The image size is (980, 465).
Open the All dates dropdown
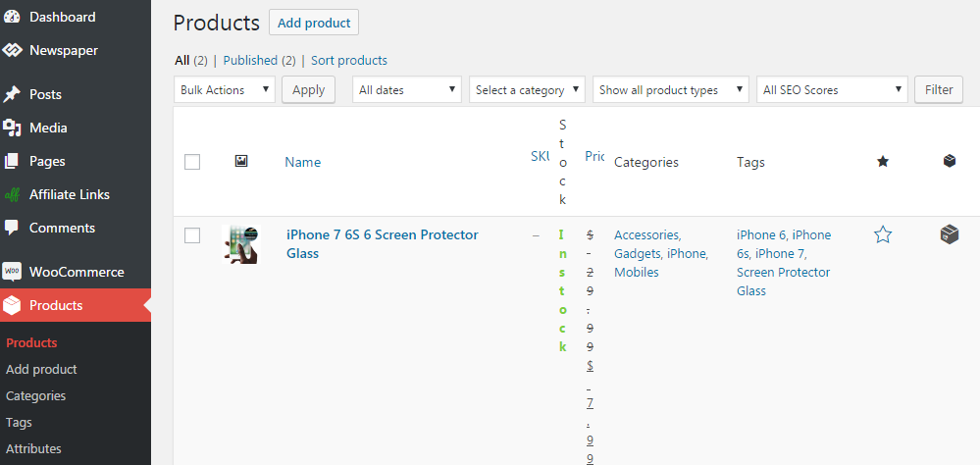coord(407,90)
